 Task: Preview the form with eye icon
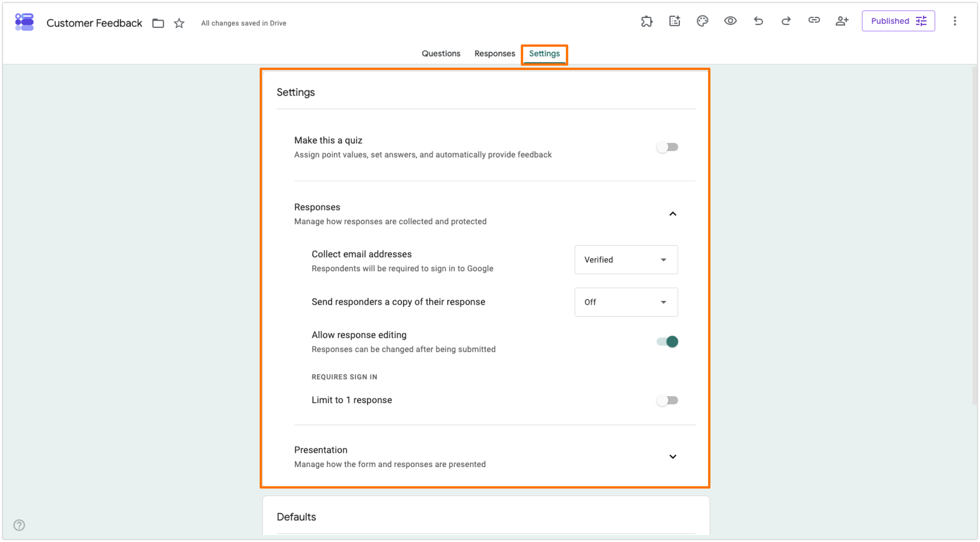(730, 21)
